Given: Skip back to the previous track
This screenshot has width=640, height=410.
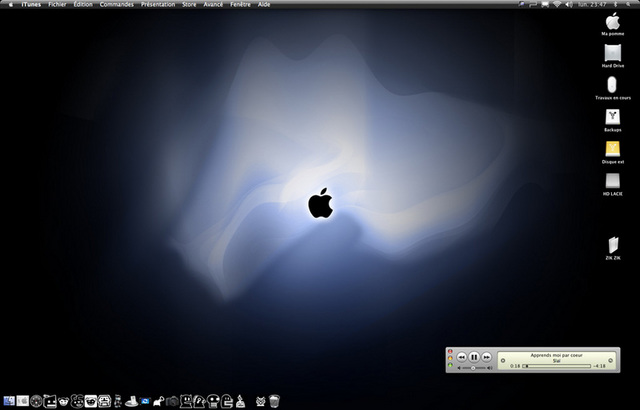Looking at the screenshot, I should pos(461,357).
